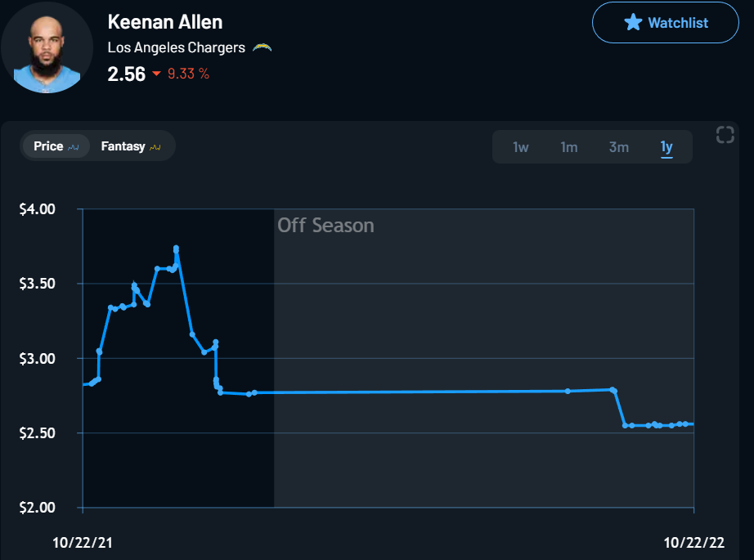Screen dimensions: 754x560
Task: Select the 1m time range
Action: [x=568, y=147]
